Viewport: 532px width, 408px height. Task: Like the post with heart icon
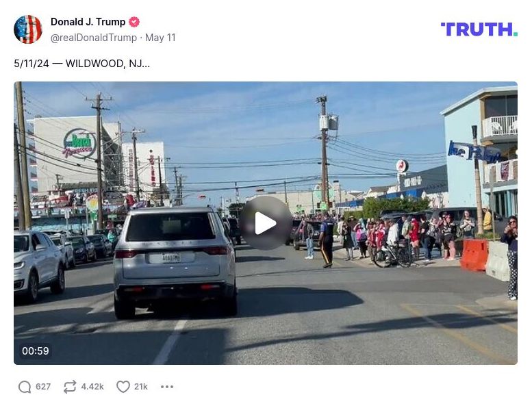(123, 387)
